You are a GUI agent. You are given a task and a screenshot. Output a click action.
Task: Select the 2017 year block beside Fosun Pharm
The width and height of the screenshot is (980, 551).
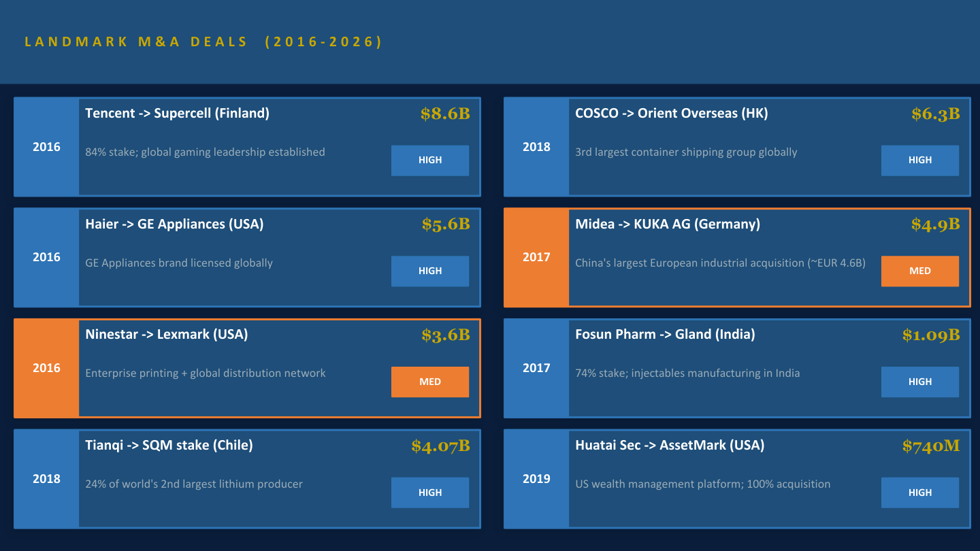(x=536, y=368)
